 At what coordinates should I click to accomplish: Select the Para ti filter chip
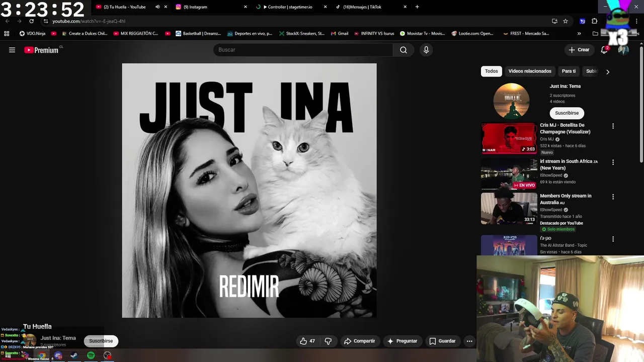(x=569, y=71)
